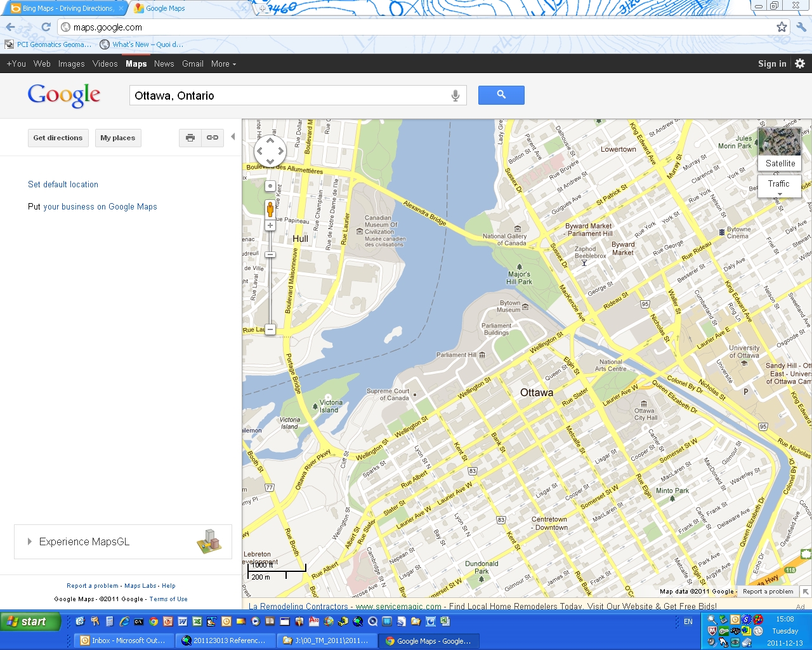The height and width of the screenshot is (650, 812).
Task: Collapse the left side panel arrow
Action: (x=233, y=136)
